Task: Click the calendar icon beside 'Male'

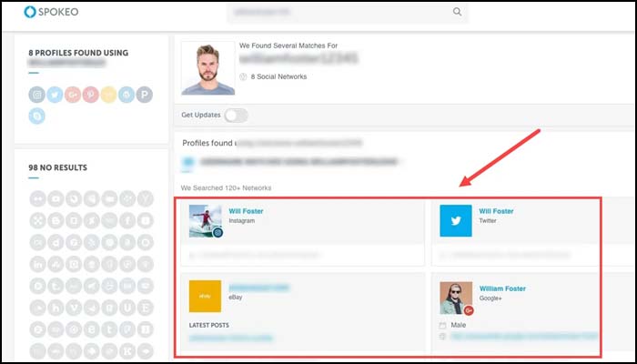Action: tap(442, 326)
